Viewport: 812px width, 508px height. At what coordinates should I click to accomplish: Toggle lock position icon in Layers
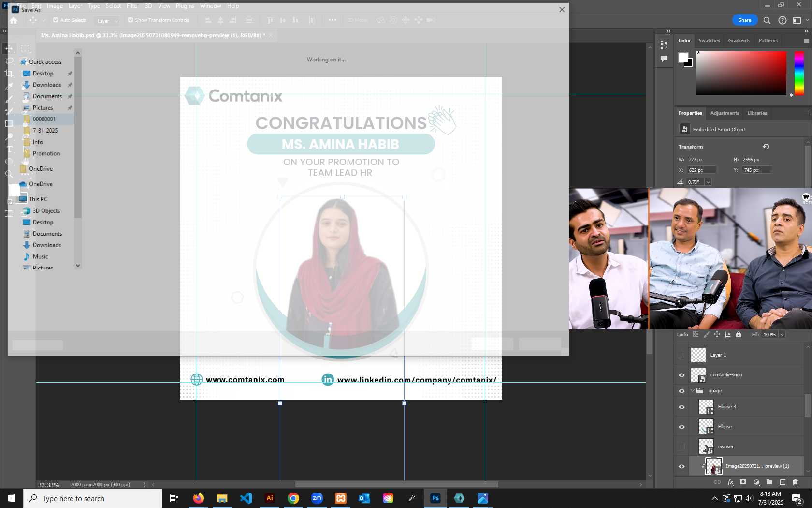pos(717,334)
